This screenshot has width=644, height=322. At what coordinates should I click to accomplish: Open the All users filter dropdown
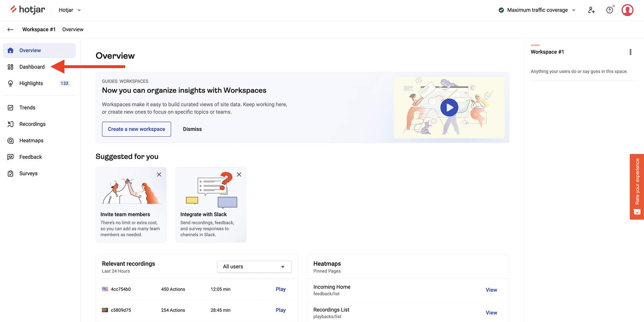click(254, 267)
